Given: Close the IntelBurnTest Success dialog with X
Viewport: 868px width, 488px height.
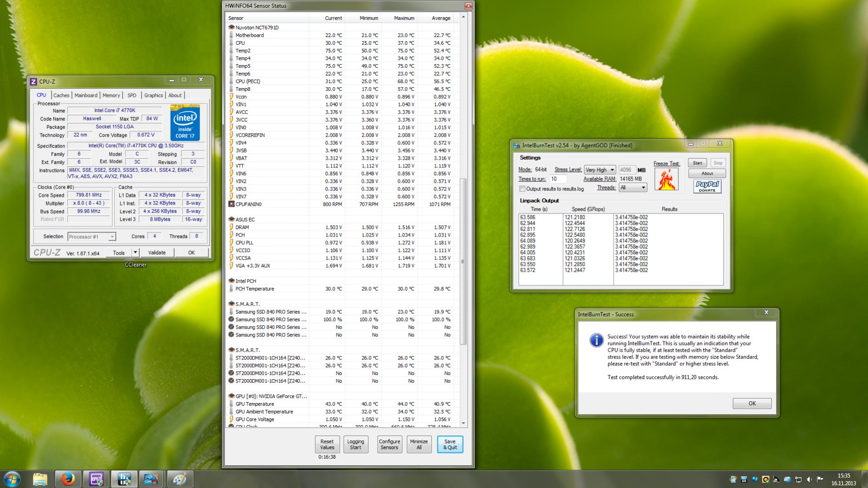Looking at the screenshot, I should coord(766,313).
